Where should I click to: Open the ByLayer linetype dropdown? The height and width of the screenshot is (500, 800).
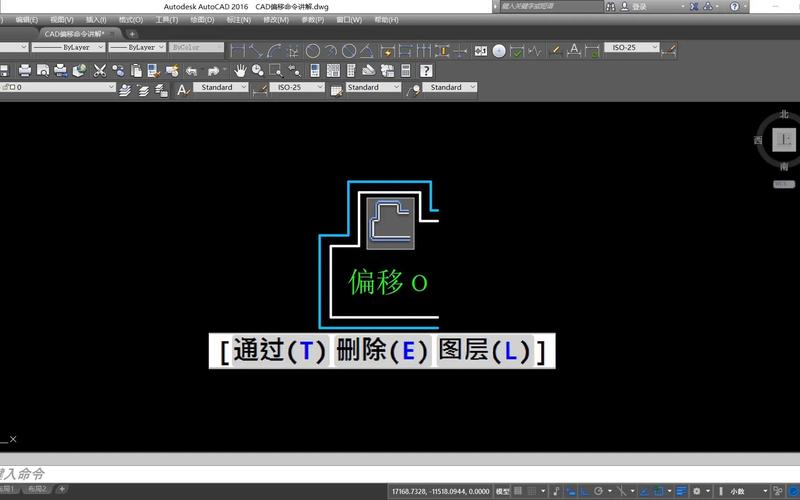coord(68,47)
